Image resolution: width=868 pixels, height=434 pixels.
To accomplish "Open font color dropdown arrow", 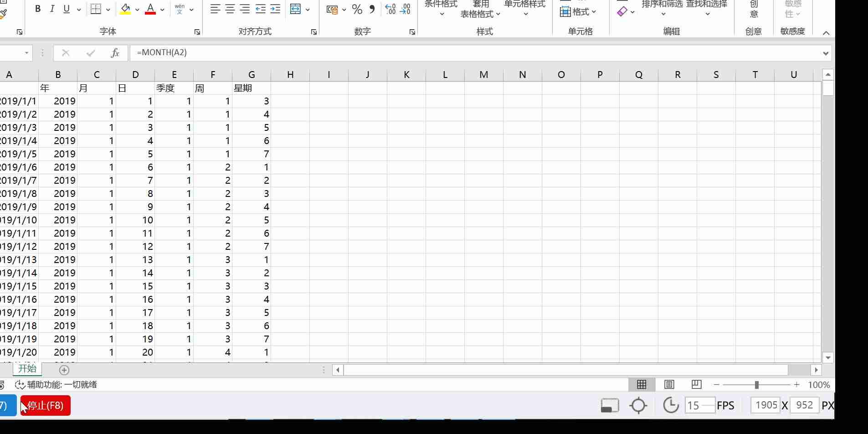I will tap(162, 10).
